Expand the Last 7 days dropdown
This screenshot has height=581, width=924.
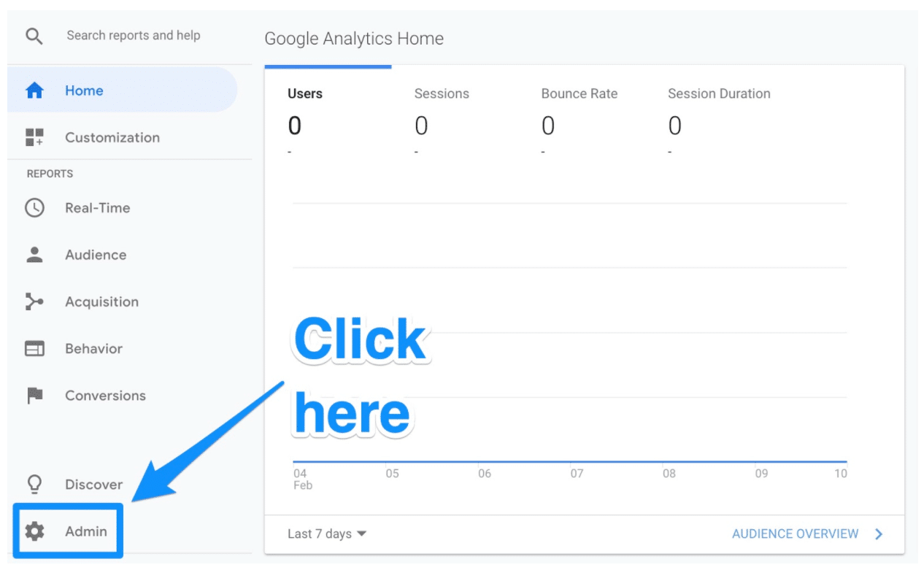tap(327, 534)
